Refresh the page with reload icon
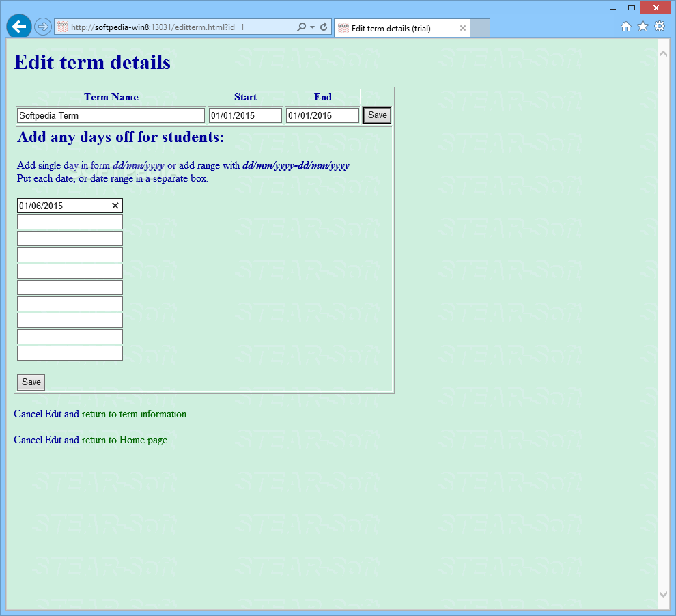Viewport: 676px width, 616px height. point(324,27)
